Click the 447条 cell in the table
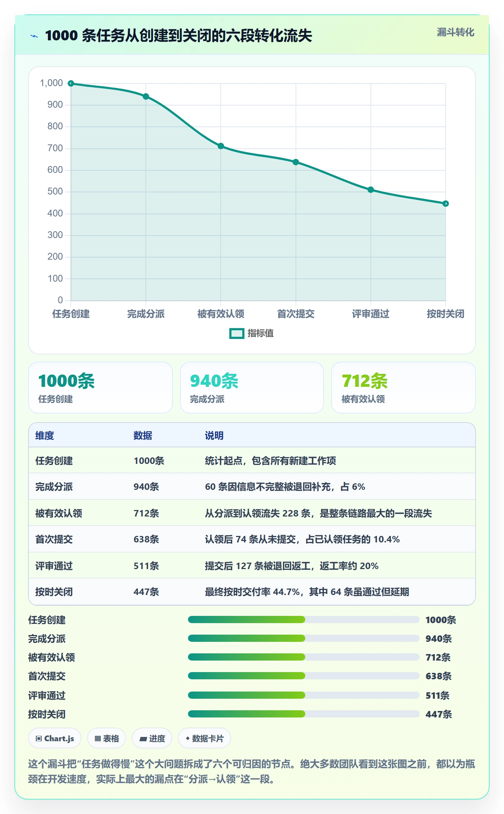Viewport: 504px width, 814px height. tap(146, 592)
